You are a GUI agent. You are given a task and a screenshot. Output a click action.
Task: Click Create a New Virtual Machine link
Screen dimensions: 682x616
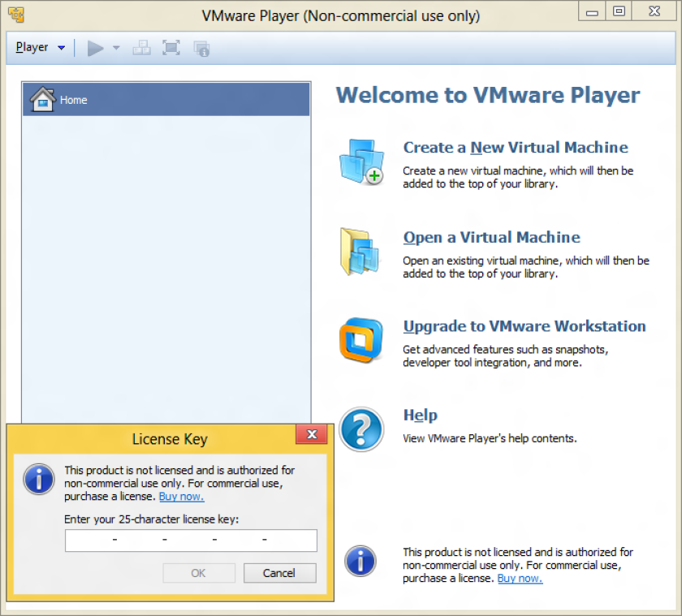pyautogui.click(x=516, y=148)
